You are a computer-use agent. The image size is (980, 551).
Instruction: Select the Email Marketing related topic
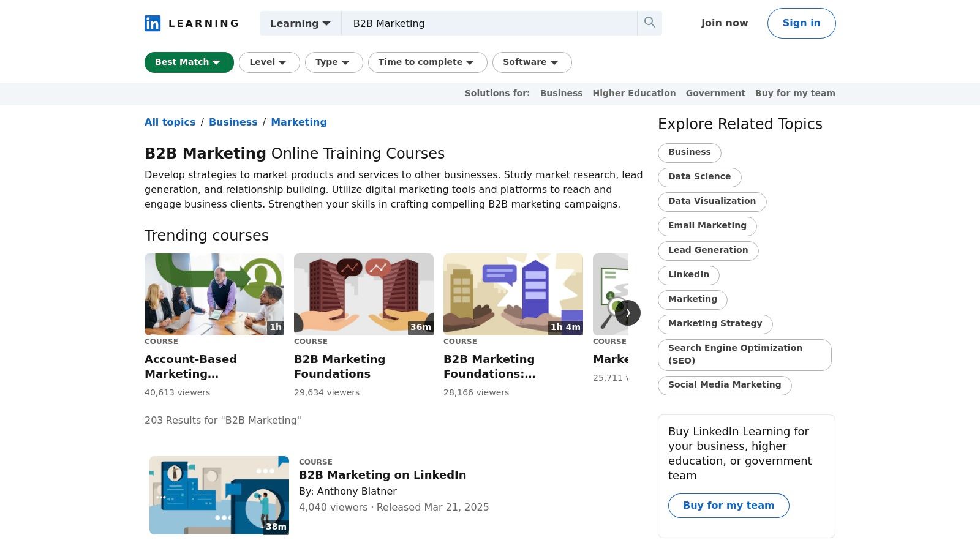click(707, 226)
